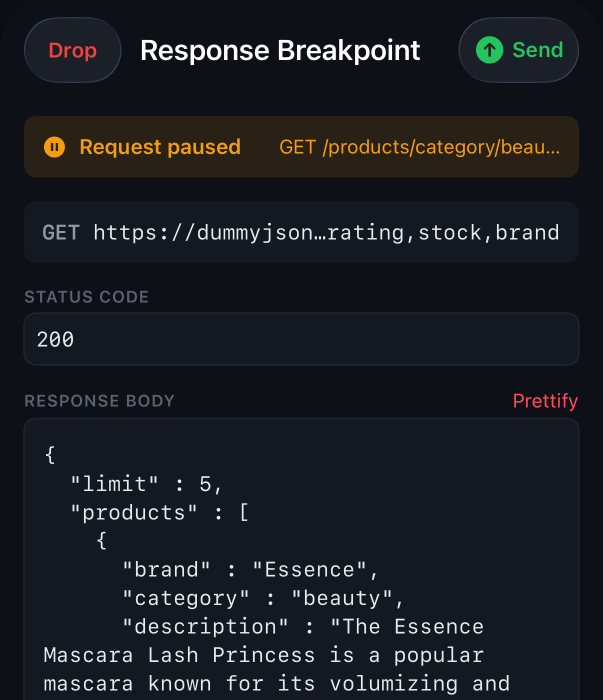
Task: Expand the Request paused banner details
Action: point(300,146)
